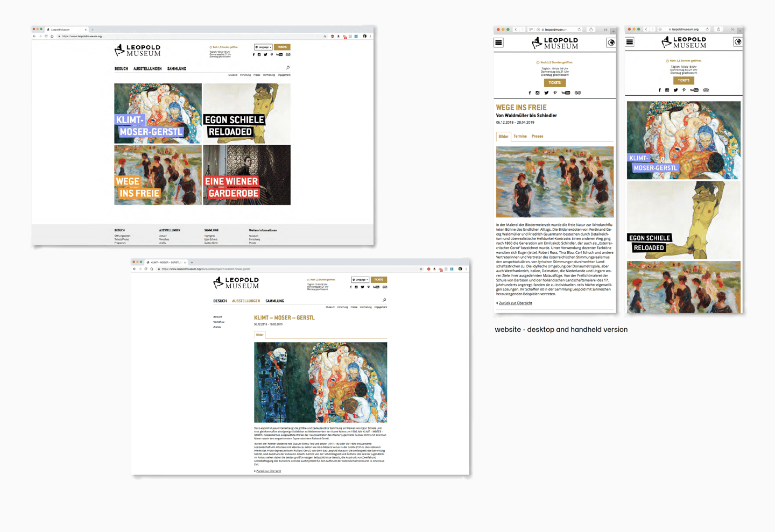Click Twitter icon in desktop homepage header
The image size is (775, 532).
[x=265, y=54]
